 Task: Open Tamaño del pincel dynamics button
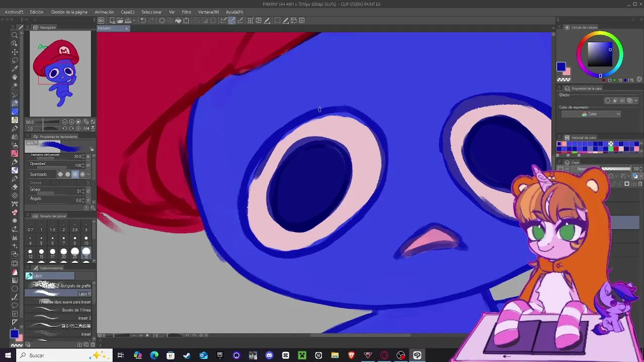click(89, 156)
